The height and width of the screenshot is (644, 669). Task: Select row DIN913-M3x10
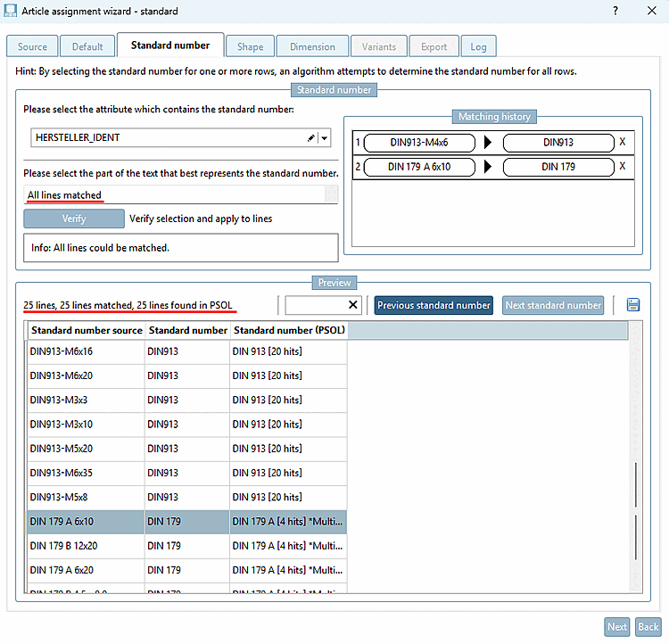(187, 425)
